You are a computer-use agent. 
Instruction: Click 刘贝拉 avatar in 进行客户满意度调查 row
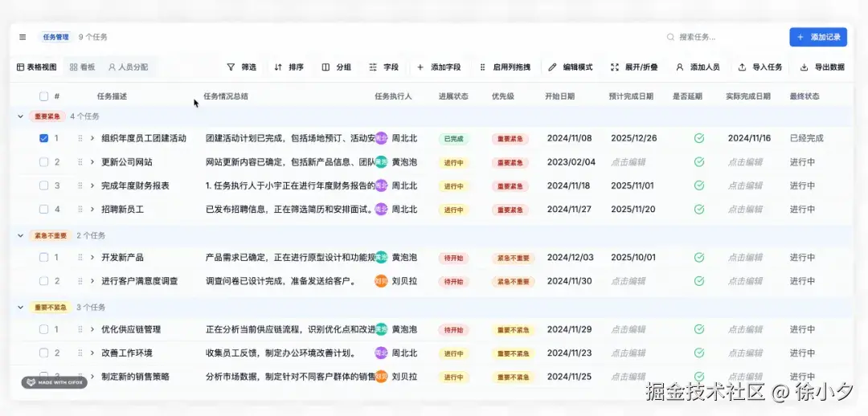(381, 281)
